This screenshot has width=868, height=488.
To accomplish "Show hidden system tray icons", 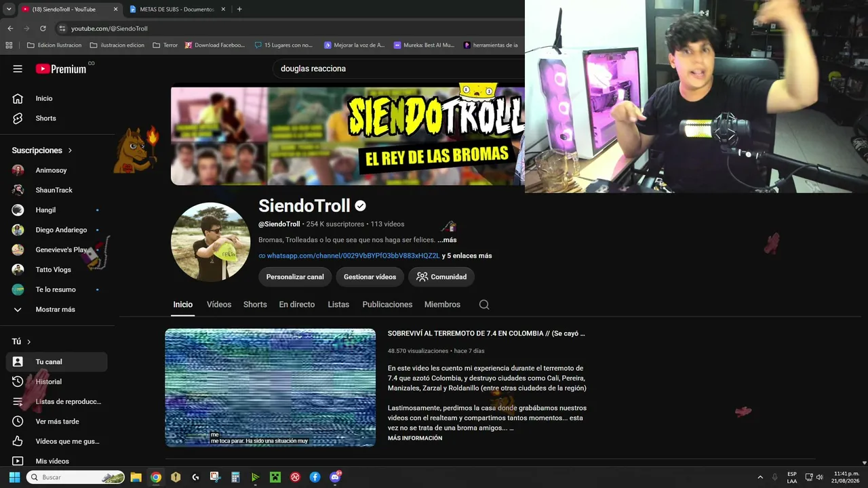I will pos(760,477).
